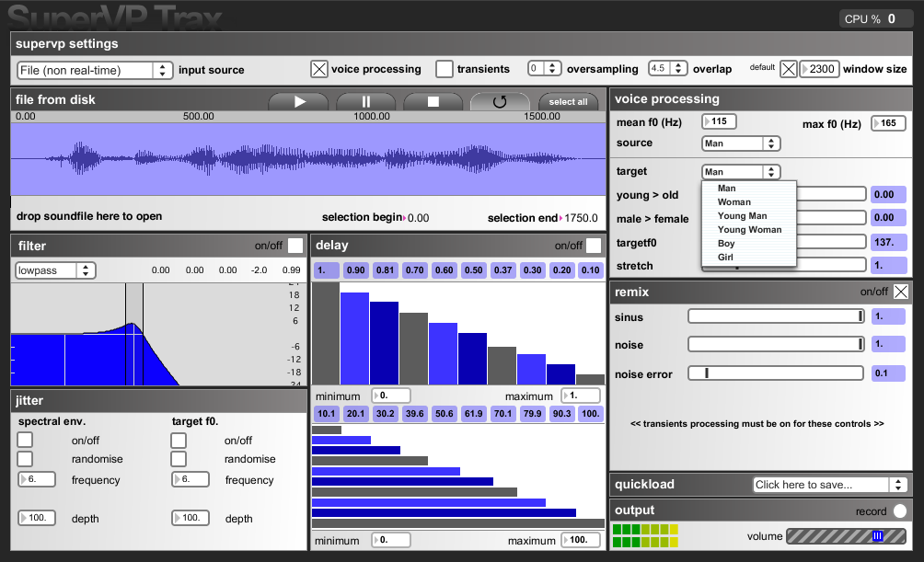
Task: Click the window size 2300 field
Action: (819, 69)
